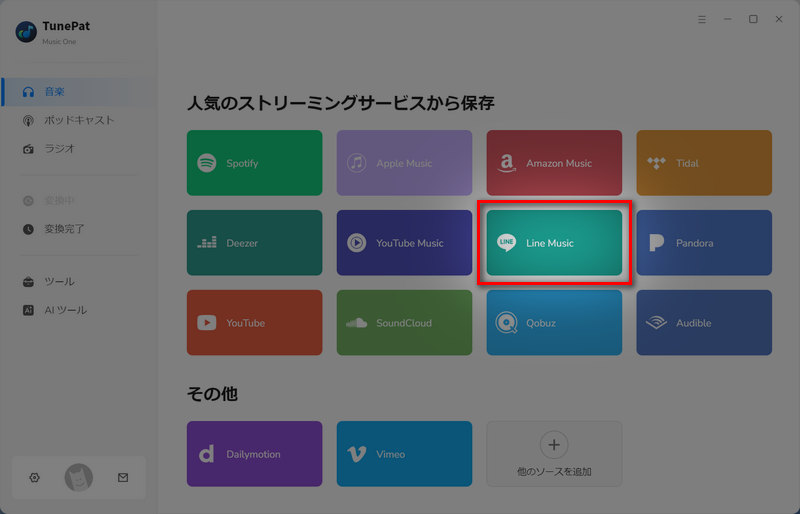Click the mail envelope icon
Image resolution: width=800 pixels, height=514 pixels.
point(123,478)
